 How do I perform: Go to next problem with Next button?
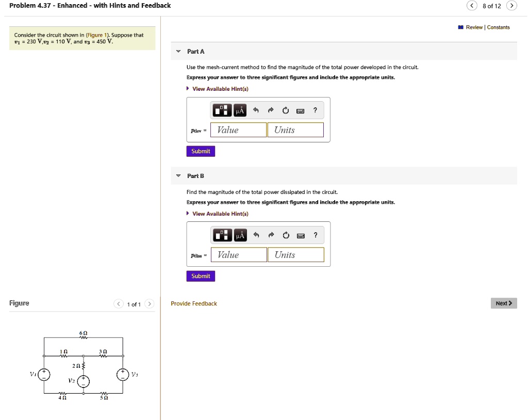503,303
